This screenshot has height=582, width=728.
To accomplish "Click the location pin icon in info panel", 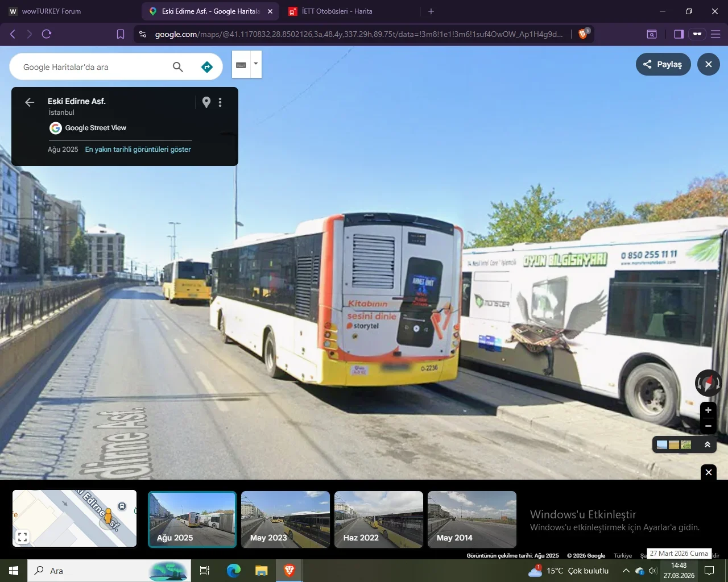I will tap(206, 102).
